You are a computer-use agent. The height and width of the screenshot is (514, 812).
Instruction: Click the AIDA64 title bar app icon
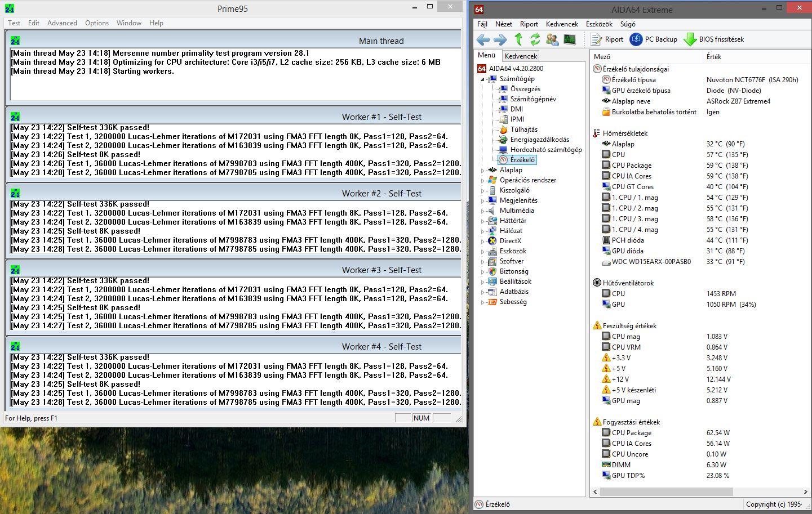pos(479,10)
